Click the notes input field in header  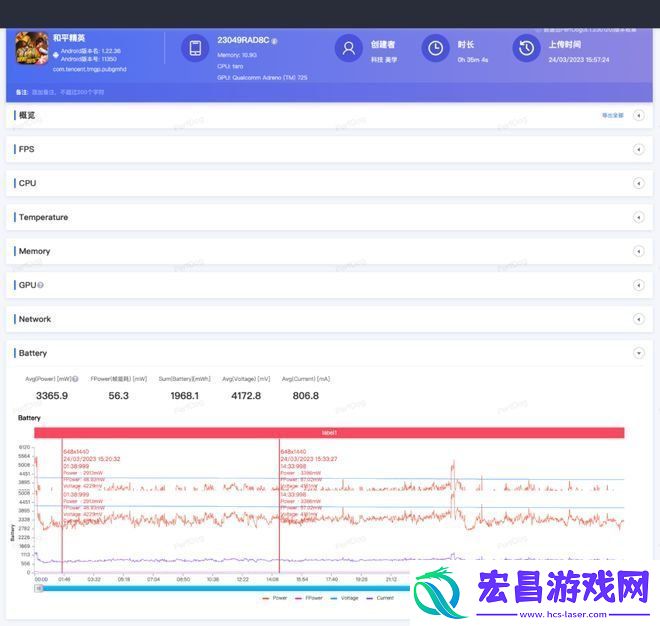pos(68,92)
